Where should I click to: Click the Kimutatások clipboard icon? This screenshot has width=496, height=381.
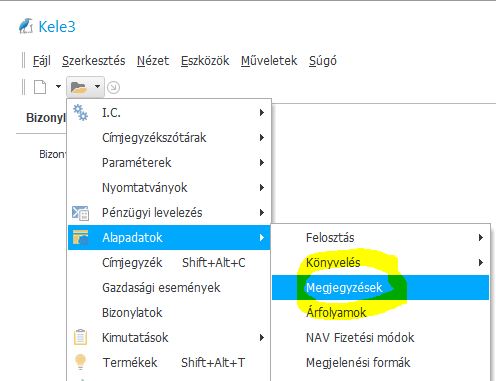pyautogui.click(x=80, y=337)
